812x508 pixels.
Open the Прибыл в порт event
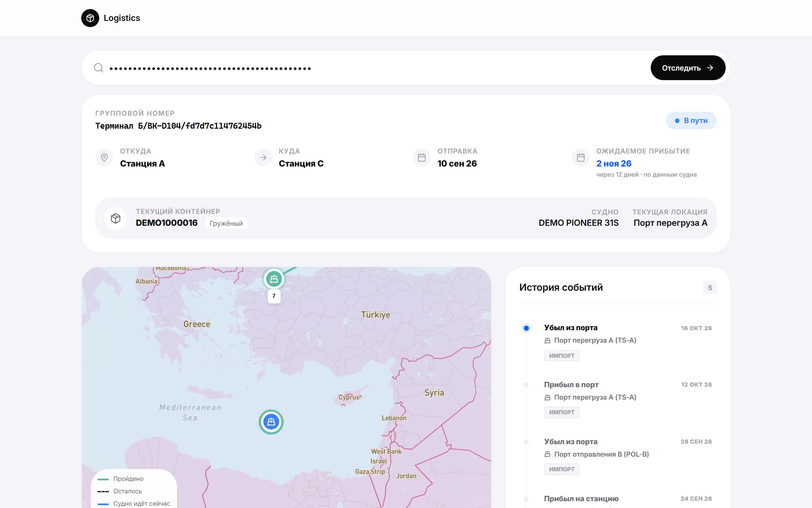(x=618, y=398)
